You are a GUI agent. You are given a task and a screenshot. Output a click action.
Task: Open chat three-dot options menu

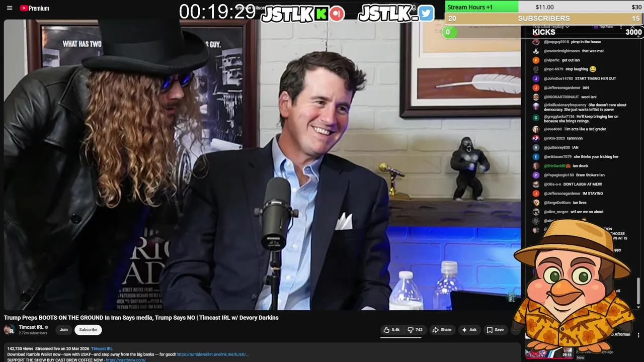coord(621,26)
